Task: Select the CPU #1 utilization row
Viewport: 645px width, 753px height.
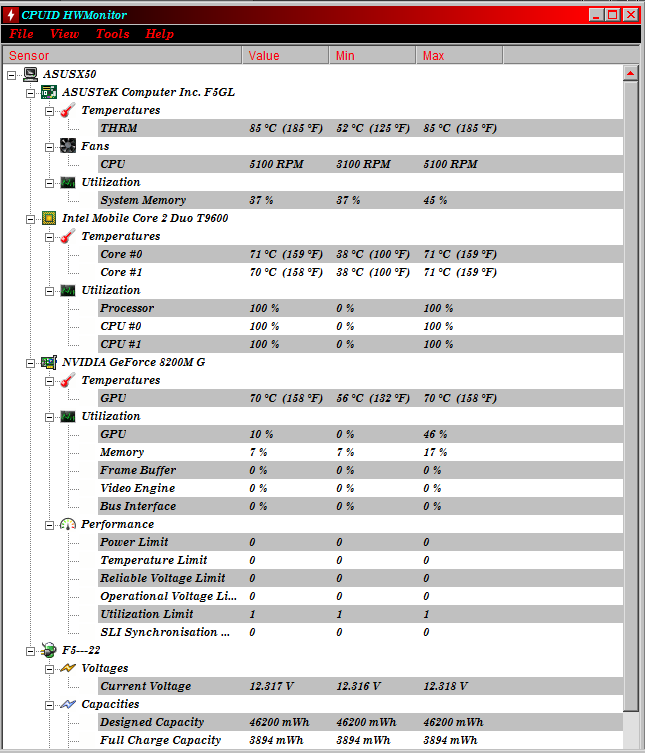Action: pos(360,344)
